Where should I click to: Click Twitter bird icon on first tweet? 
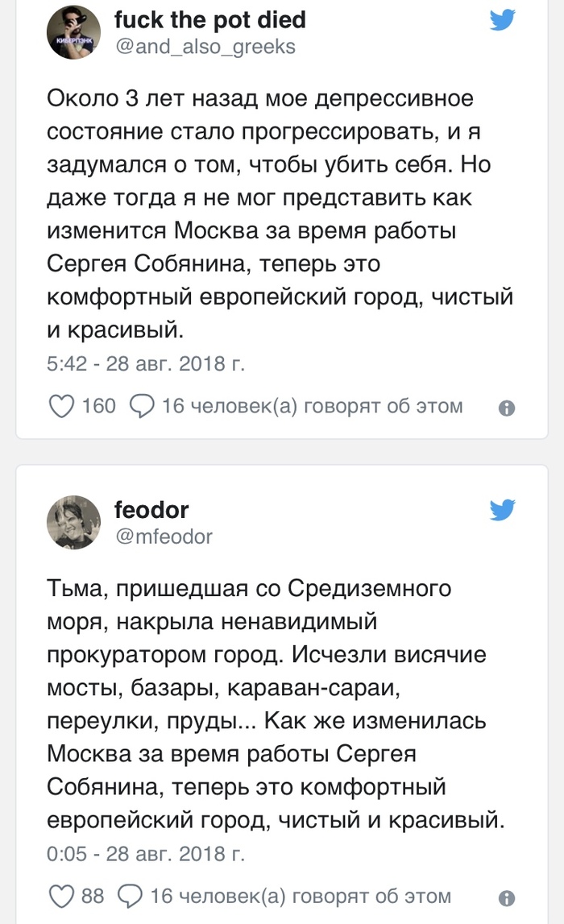(503, 21)
